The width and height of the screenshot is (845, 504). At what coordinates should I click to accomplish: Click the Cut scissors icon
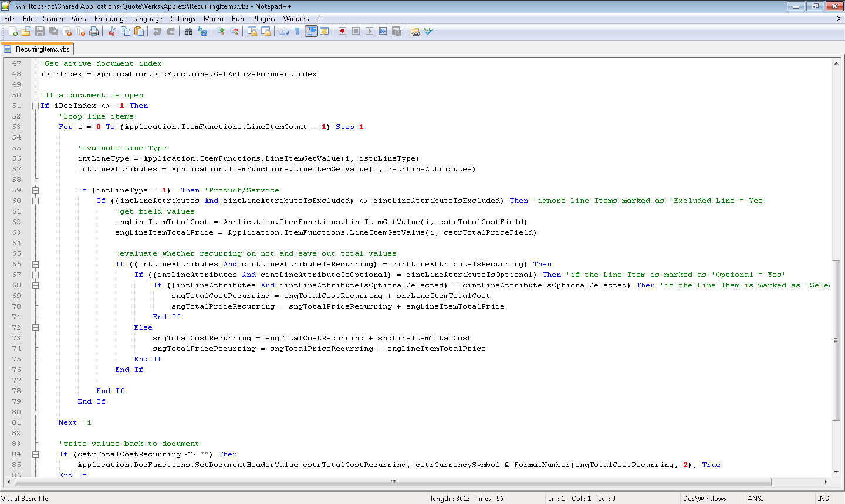click(111, 31)
